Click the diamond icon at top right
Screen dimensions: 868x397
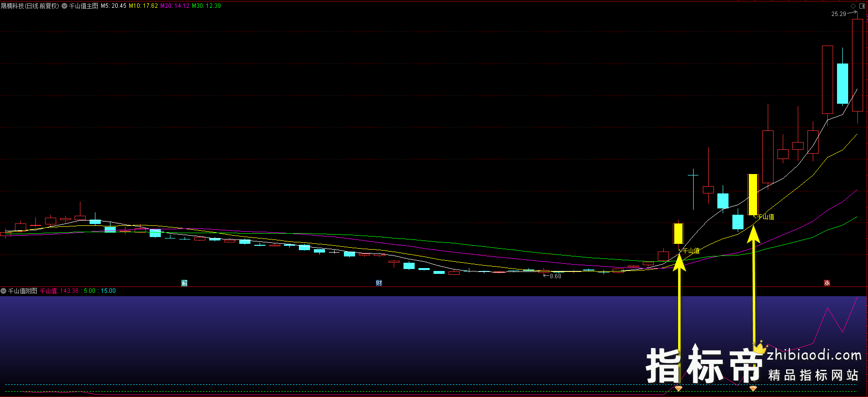click(853, 6)
